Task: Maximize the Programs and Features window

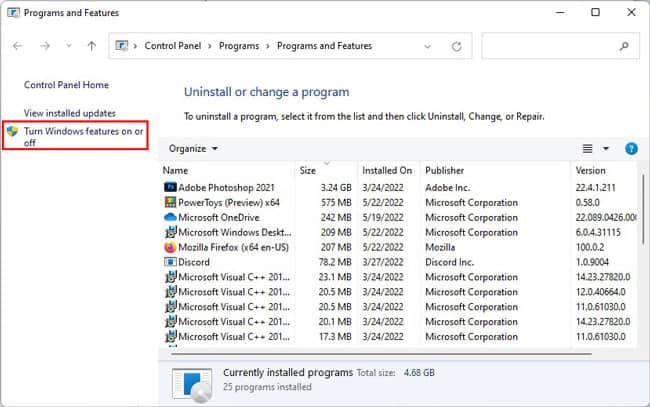Action: point(595,12)
